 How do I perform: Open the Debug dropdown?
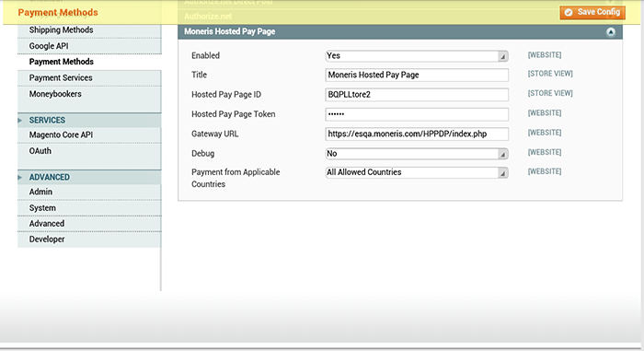click(417, 154)
